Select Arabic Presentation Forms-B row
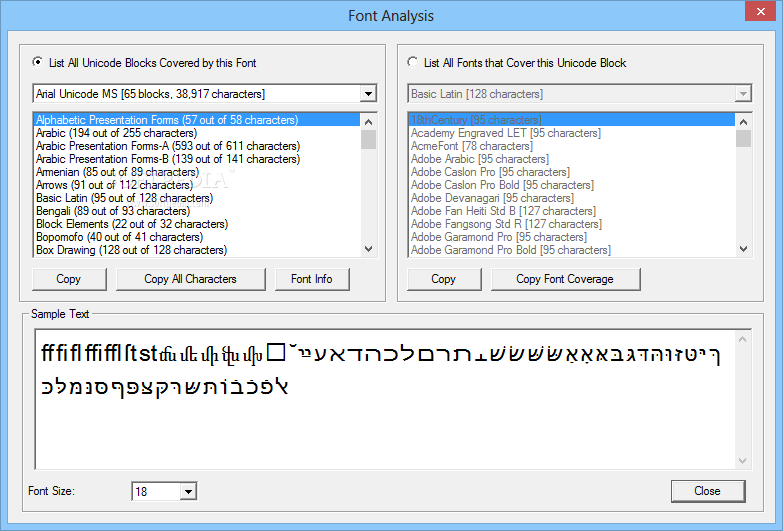783x531 pixels. point(197,159)
